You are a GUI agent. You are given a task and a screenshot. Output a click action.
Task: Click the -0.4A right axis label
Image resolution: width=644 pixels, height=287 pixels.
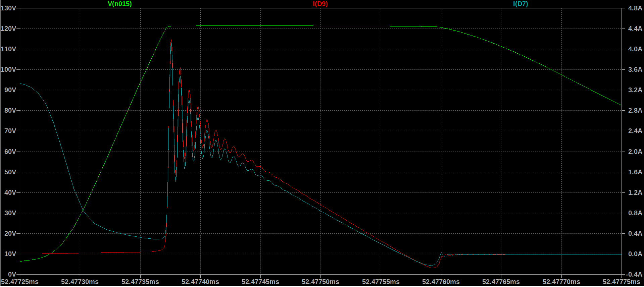[x=634, y=275]
